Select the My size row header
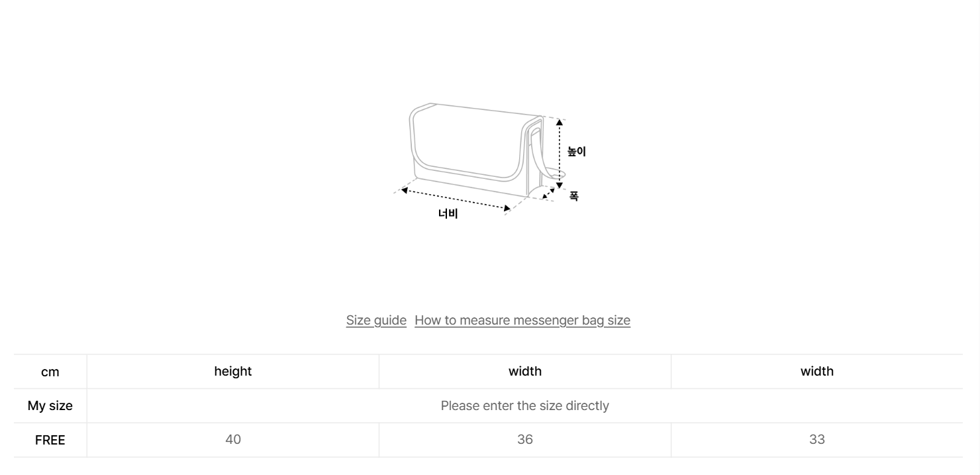This screenshot has height=475, width=980. pyautogui.click(x=50, y=405)
